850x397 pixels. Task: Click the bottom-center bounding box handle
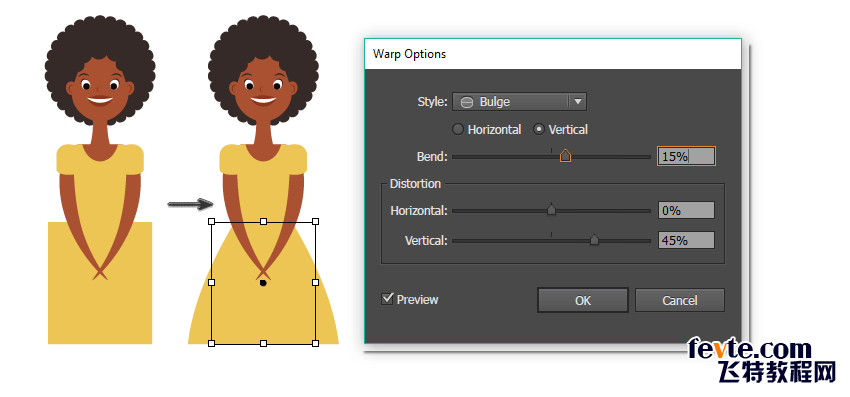pyautogui.click(x=263, y=343)
